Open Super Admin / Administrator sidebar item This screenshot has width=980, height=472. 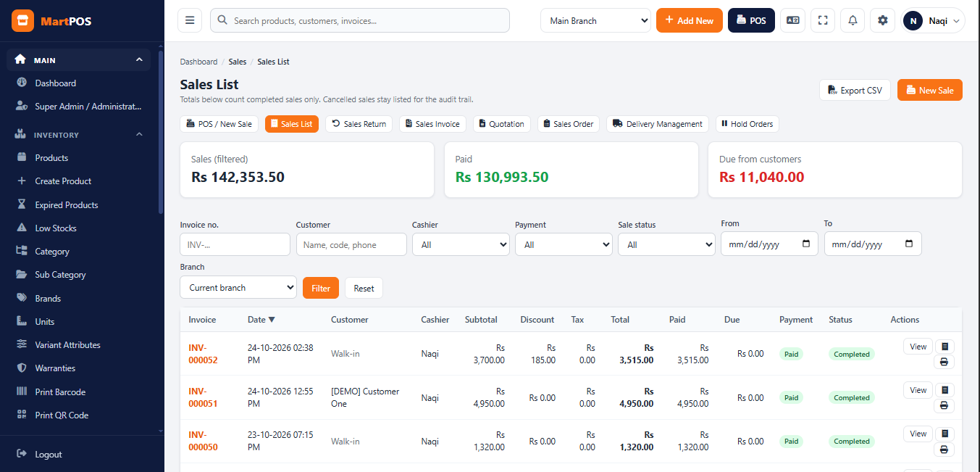click(79, 107)
